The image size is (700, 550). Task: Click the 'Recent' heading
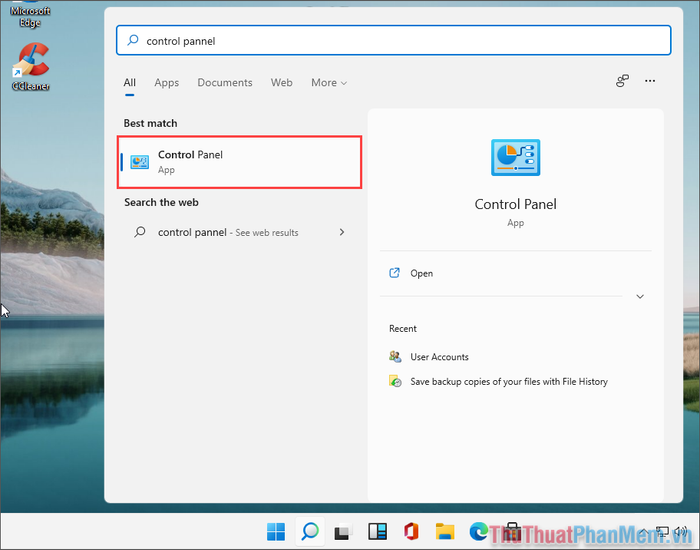[403, 329]
